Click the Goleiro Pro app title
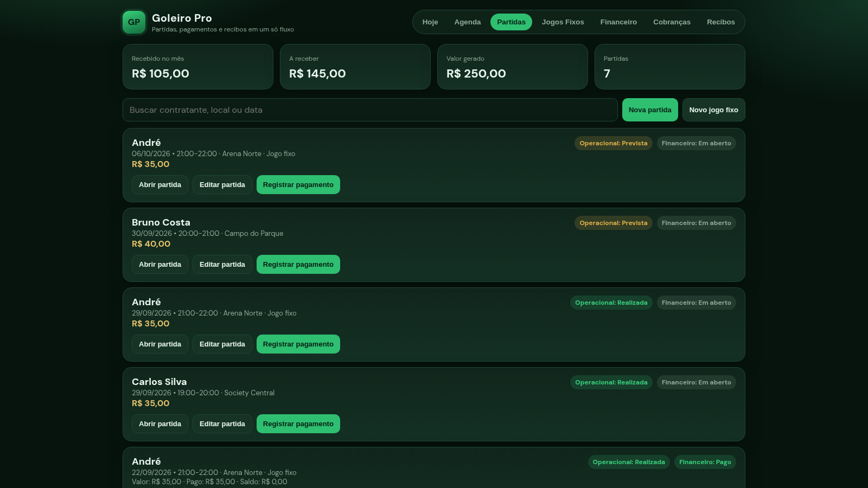The height and width of the screenshot is (488, 868). (182, 18)
